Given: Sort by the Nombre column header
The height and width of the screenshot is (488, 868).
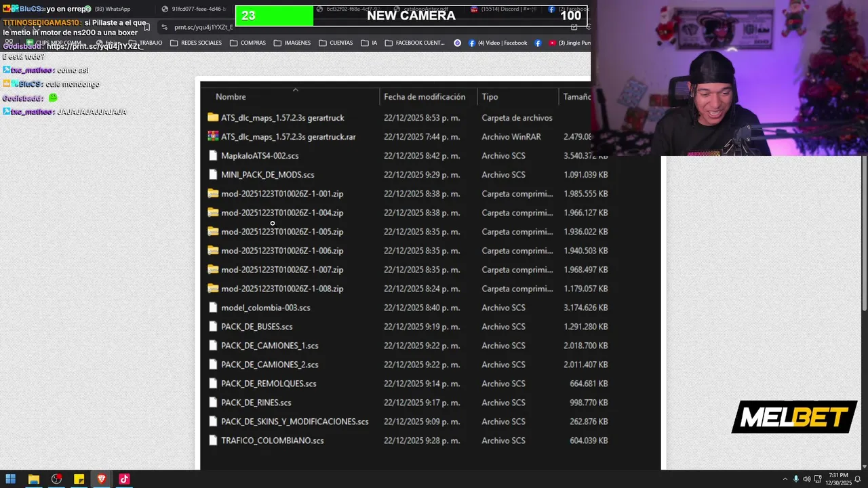Looking at the screenshot, I should click(x=231, y=97).
